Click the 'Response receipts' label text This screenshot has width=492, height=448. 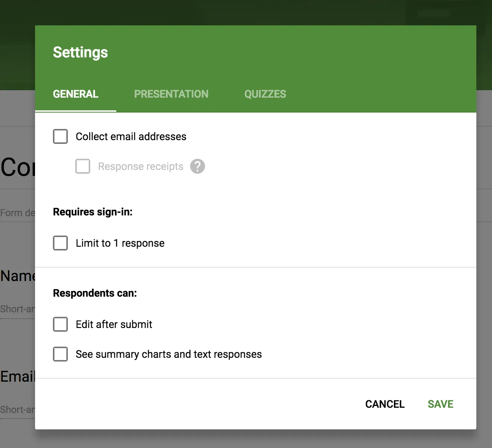click(x=141, y=166)
